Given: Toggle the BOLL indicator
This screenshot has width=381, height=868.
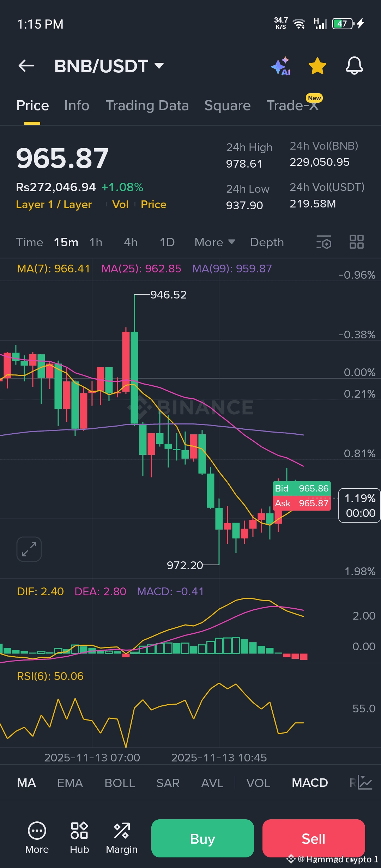Looking at the screenshot, I should (x=120, y=783).
